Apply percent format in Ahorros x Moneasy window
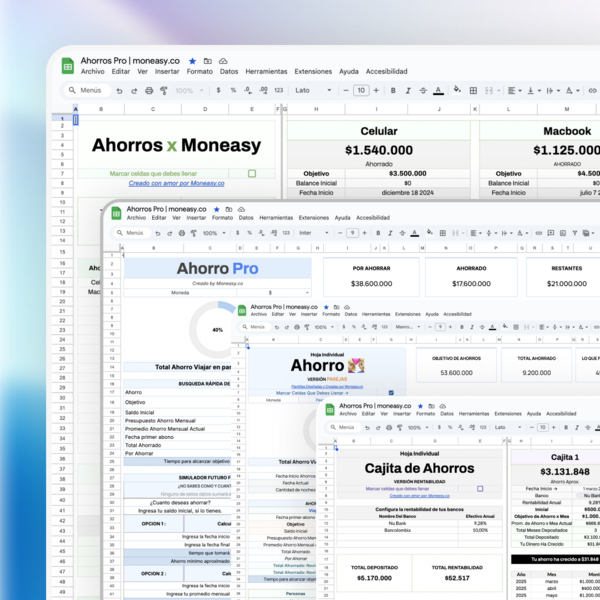600x600 pixels. pos(233,90)
